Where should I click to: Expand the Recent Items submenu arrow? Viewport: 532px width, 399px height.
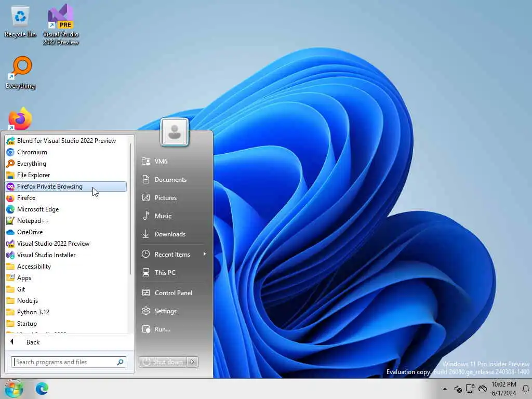[x=205, y=254]
